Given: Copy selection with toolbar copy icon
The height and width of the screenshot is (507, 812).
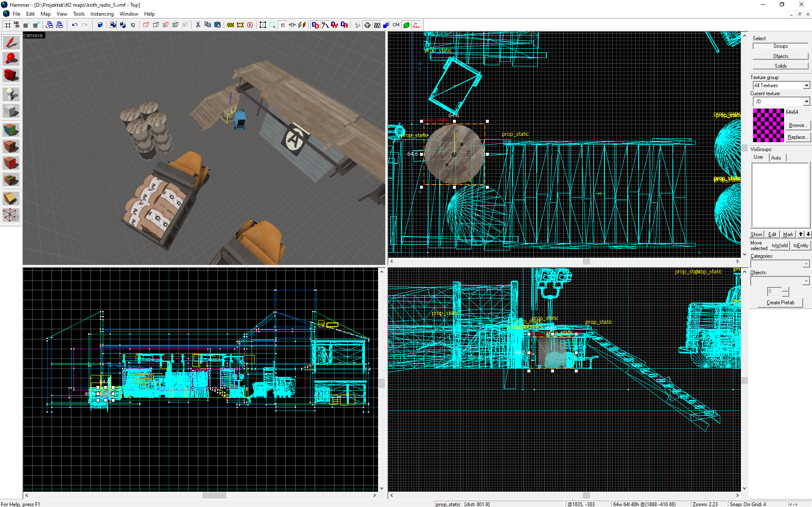Looking at the screenshot, I should click(x=208, y=25).
